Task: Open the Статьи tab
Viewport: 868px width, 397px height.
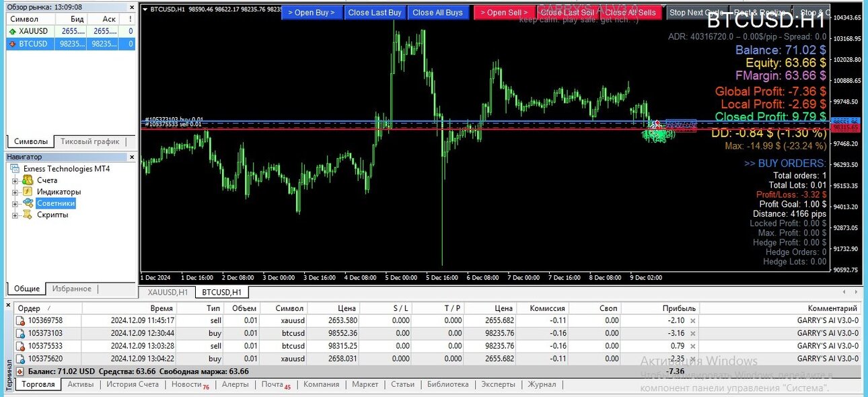Action: [402, 384]
